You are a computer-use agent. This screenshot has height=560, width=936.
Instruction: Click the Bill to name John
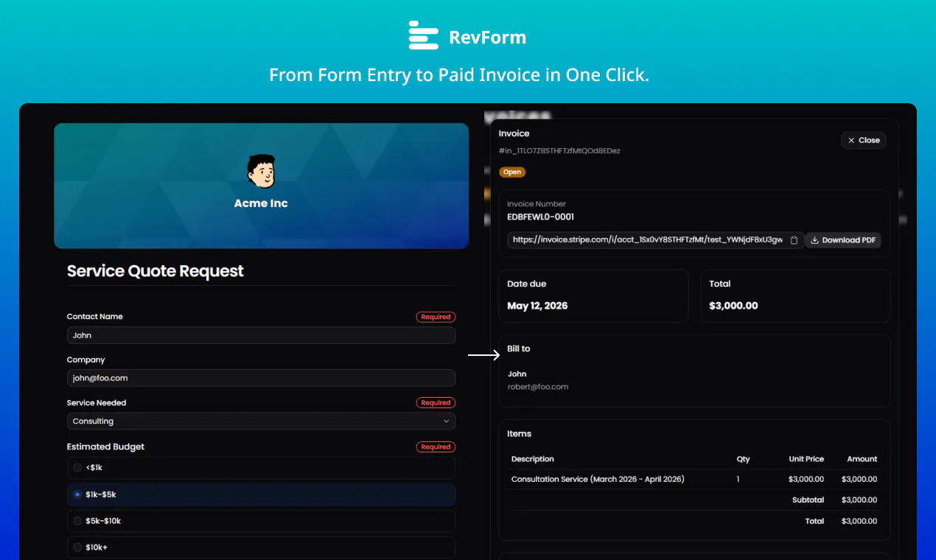pyautogui.click(x=517, y=374)
